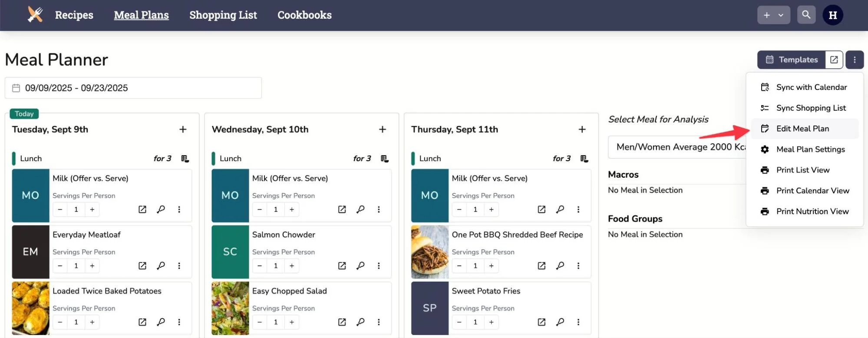The width and height of the screenshot is (868, 338).
Task: Open the search icon in the top bar
Action: tap(806, 14)
